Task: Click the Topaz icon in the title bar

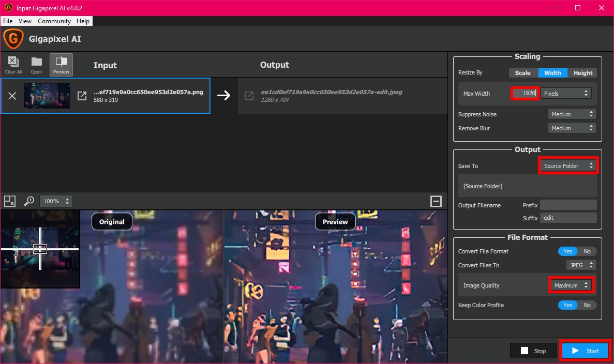Action: pyautogui.click(x=8, y=8)
